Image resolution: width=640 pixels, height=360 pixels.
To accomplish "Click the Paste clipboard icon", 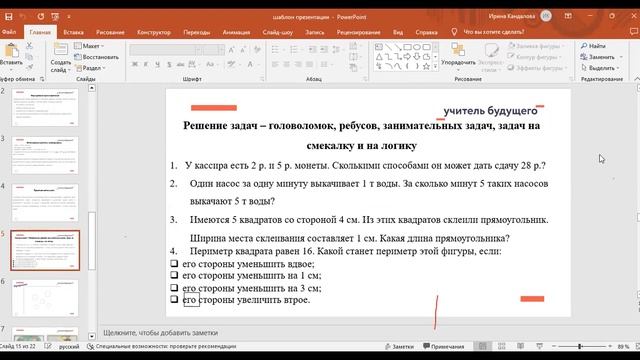I will (11, 51).
